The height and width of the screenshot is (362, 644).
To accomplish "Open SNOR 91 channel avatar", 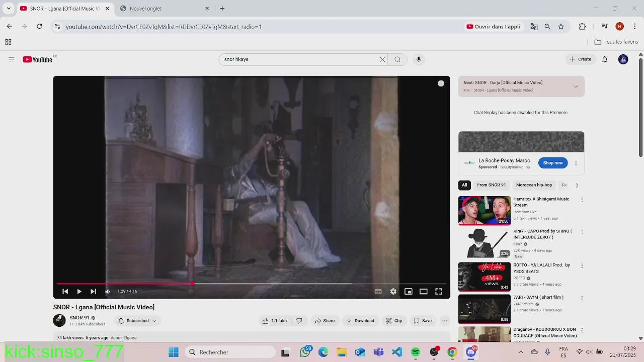I will pos(59,320).
